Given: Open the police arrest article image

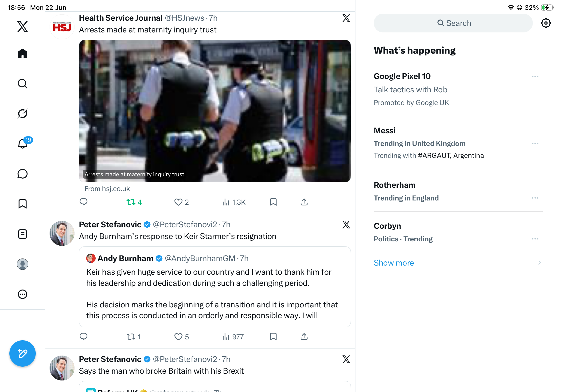Looking at the screenshot, I should click(215, 111).
